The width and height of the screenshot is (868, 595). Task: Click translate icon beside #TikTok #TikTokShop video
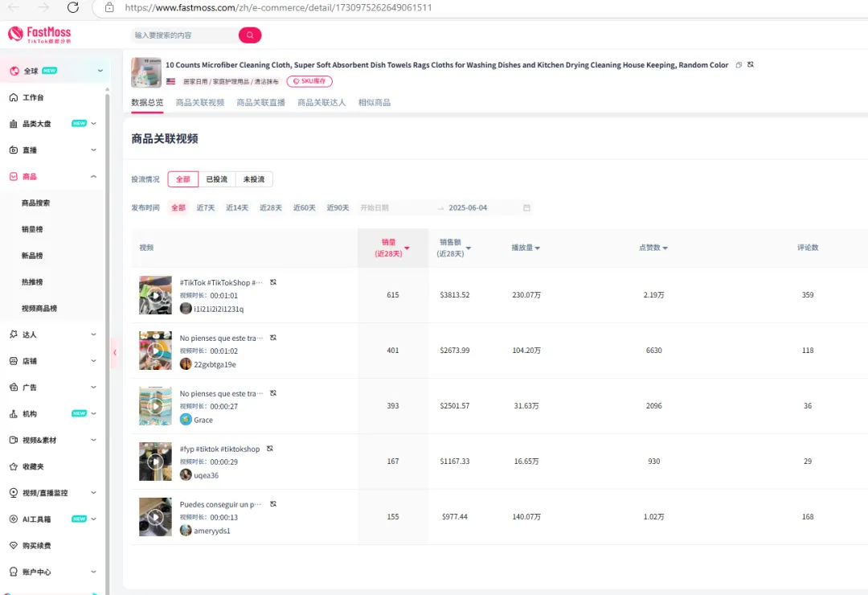click(273, 282)
